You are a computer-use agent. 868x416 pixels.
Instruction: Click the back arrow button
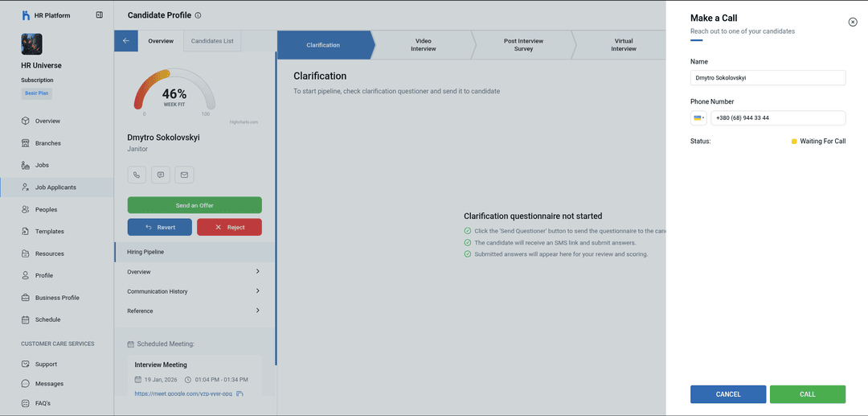126,41
